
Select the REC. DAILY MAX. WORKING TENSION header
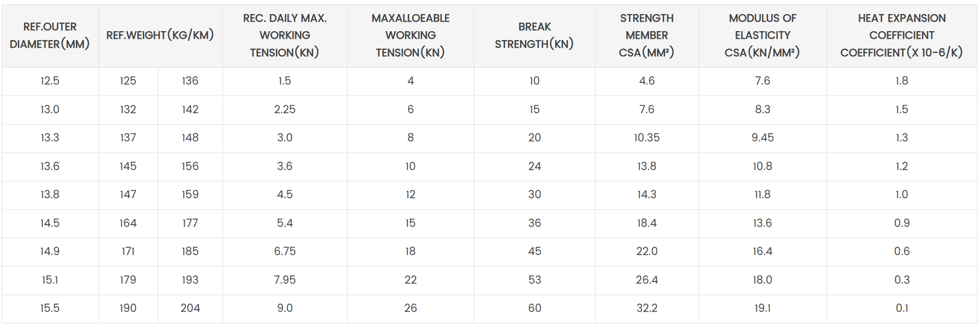[285, 35]
